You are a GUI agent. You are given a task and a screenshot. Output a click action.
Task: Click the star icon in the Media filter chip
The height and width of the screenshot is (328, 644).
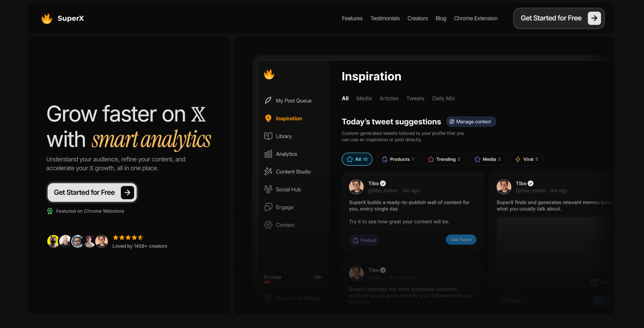tap(477, 159)
